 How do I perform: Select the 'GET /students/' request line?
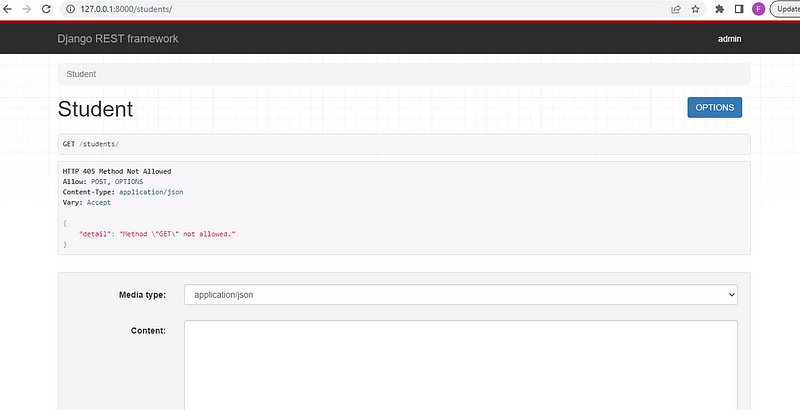coord(91,144)
